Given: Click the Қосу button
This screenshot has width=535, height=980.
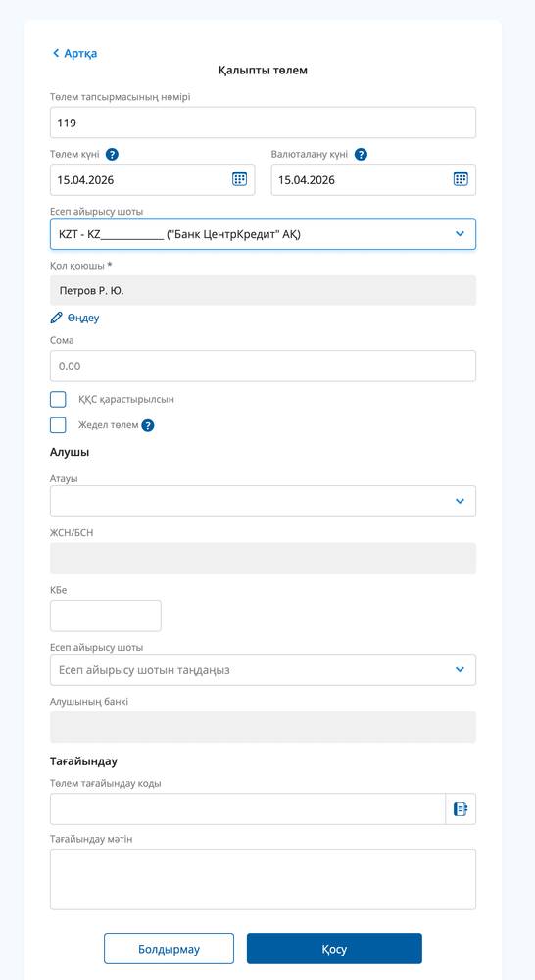Looking at the screenshot, I should click(334, 949).
